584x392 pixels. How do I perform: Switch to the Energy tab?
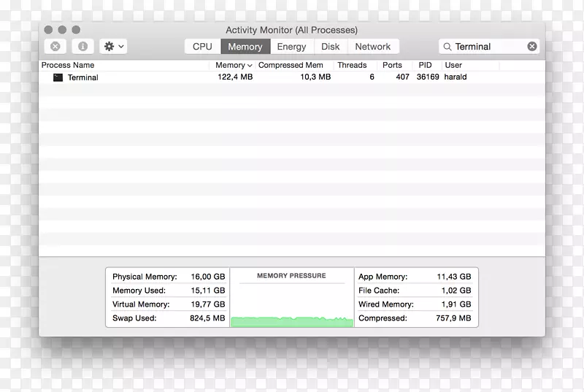[x=291, y=47]
